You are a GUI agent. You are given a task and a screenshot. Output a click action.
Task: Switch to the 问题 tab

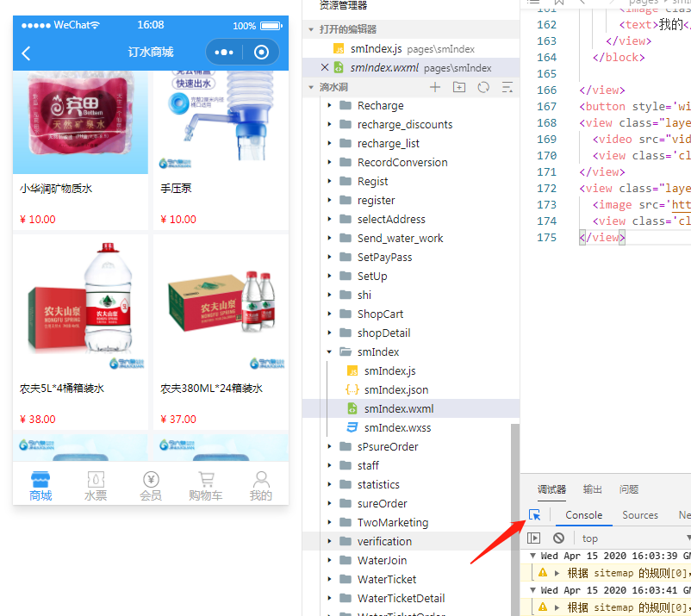[x=629, y=489]
